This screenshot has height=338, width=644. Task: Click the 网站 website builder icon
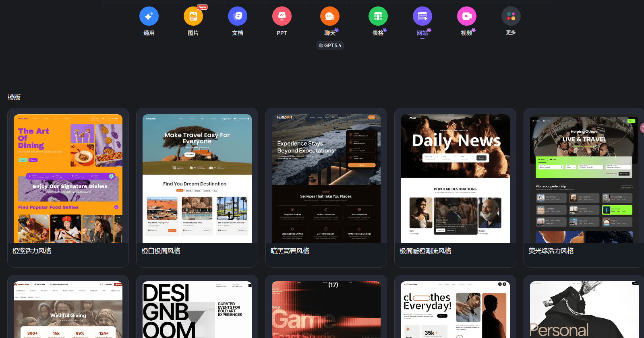pos(422,16)
